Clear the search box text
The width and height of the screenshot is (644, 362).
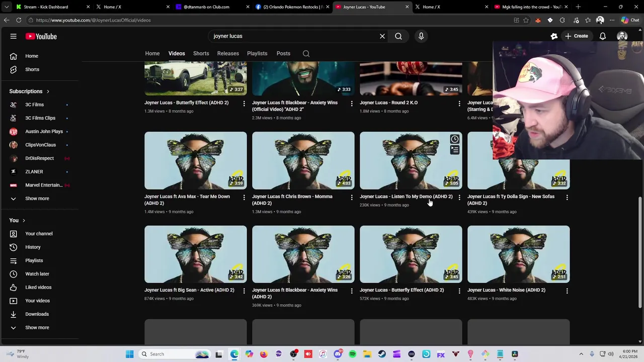point(382,36)
